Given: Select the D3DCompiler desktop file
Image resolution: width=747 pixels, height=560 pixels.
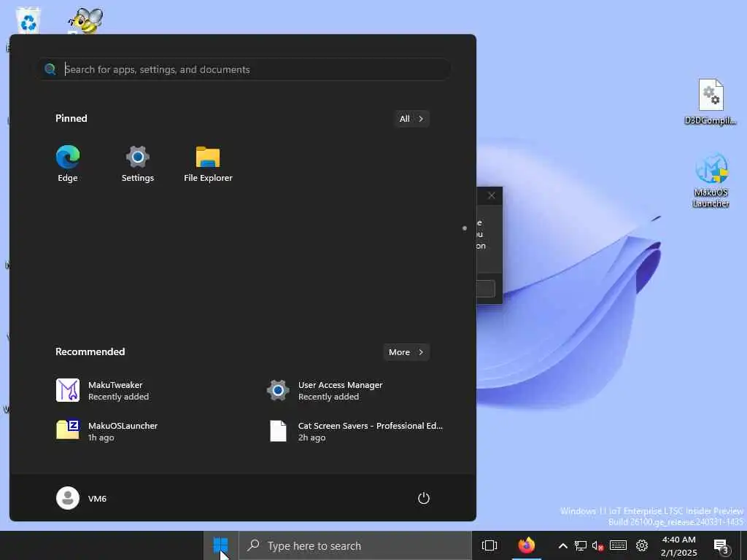Looking at the screenshot, I should [x=711, y=102].
